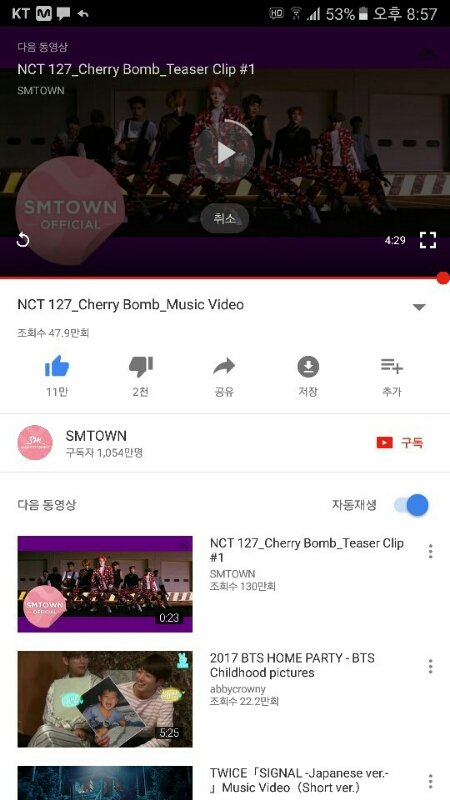The width and height of the screenshot is (450, 800).
Task: Expand the video description arrow
Action: coord(419,307)
